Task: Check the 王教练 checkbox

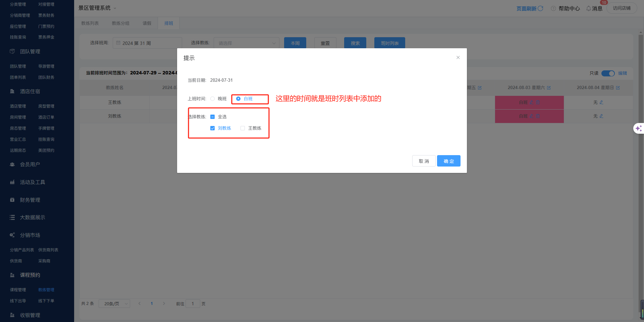Action: tap(243, 128)
